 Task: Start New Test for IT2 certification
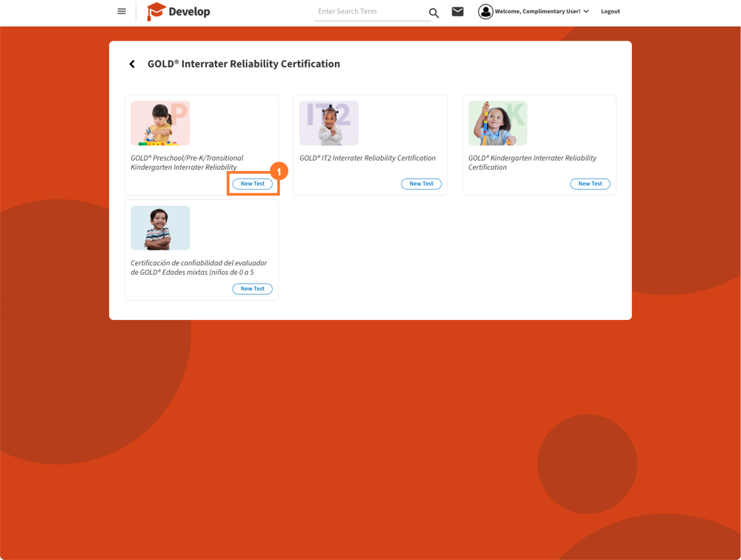421,184
